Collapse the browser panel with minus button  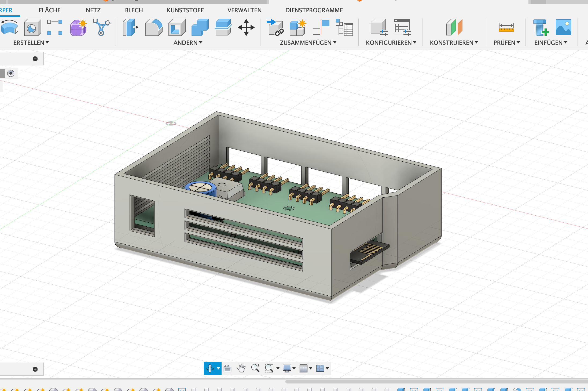[35, 59]
